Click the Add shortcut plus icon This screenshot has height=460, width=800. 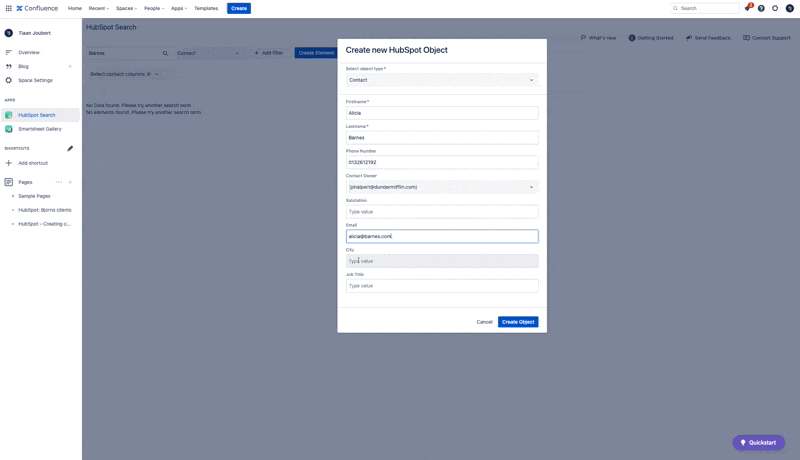9,163
